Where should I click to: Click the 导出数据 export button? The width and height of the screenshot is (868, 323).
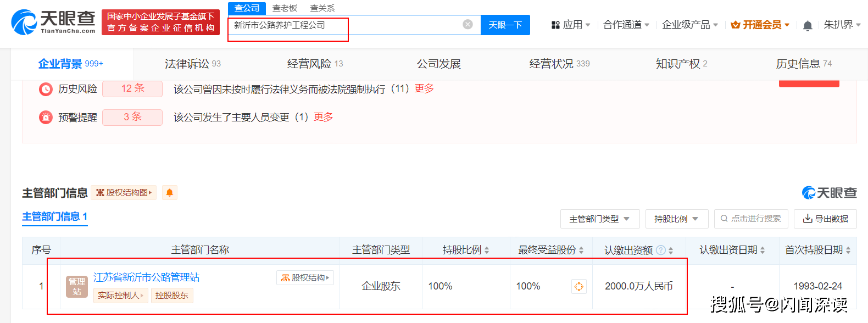(x=825, y=219)
